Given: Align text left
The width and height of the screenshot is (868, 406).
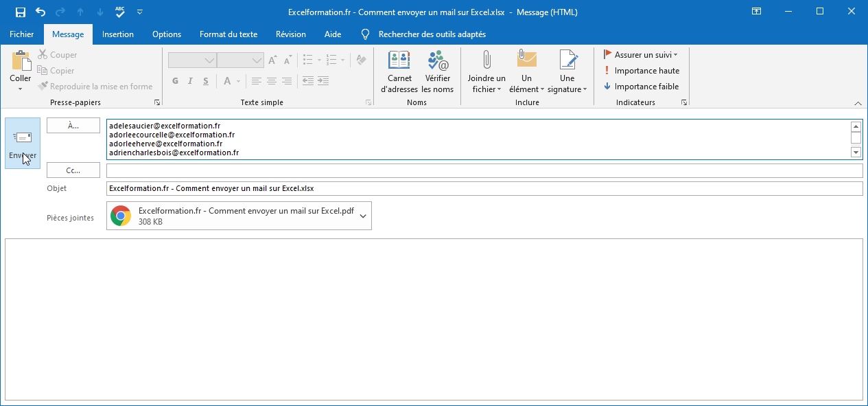Looking at the screenshot, I should point(257,81).
